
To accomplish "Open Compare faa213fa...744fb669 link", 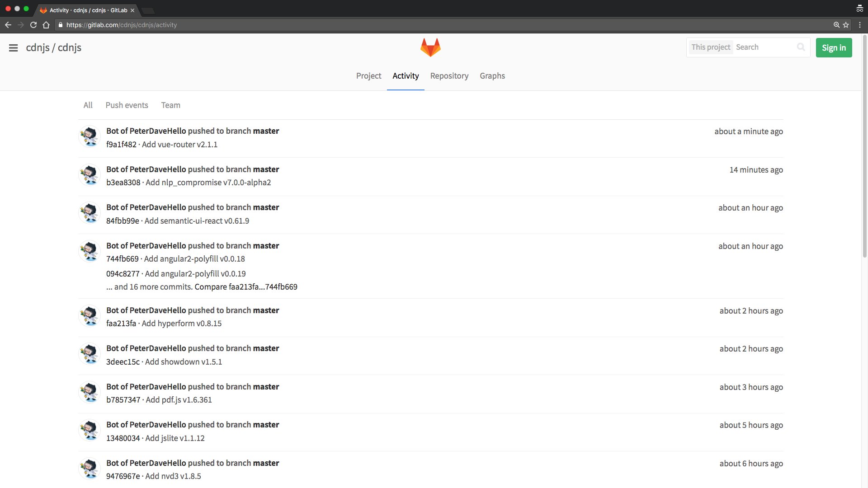I will pyautogui.click(x=246, y=287).
